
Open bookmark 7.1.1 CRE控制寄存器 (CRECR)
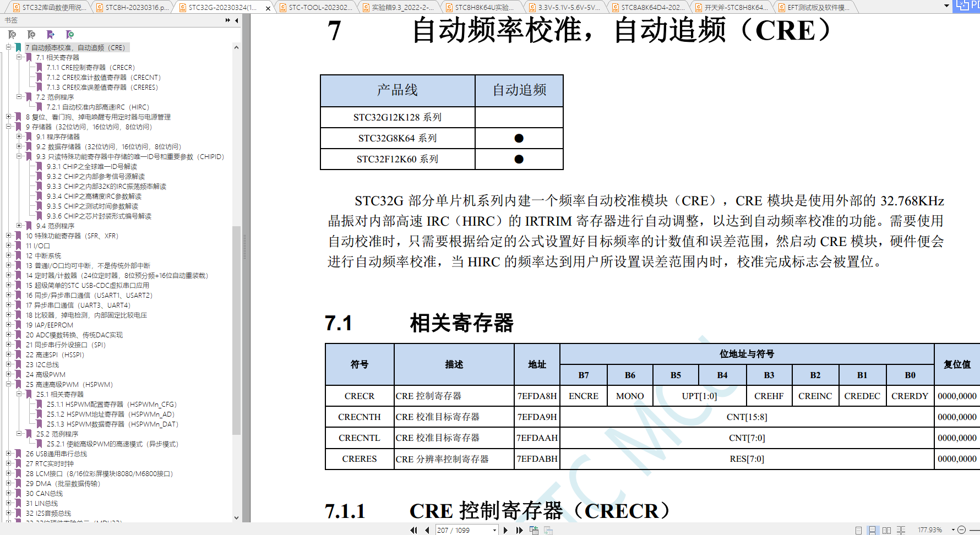[x=90, y=67]
